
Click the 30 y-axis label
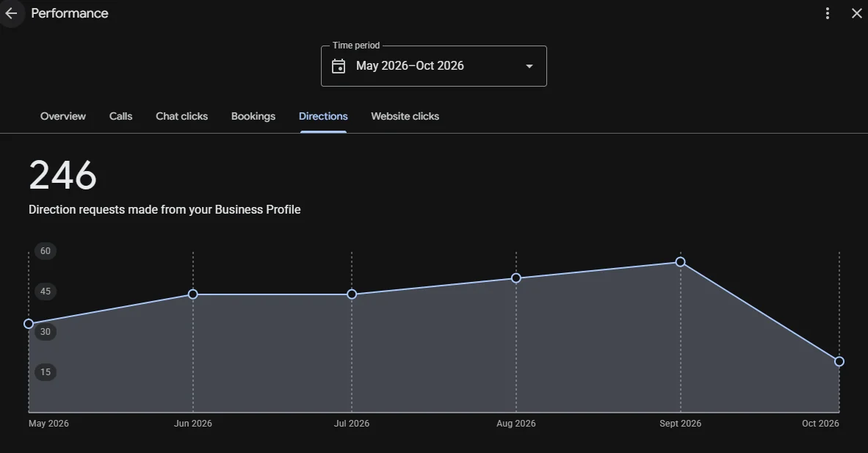click(x=46, y=332)
